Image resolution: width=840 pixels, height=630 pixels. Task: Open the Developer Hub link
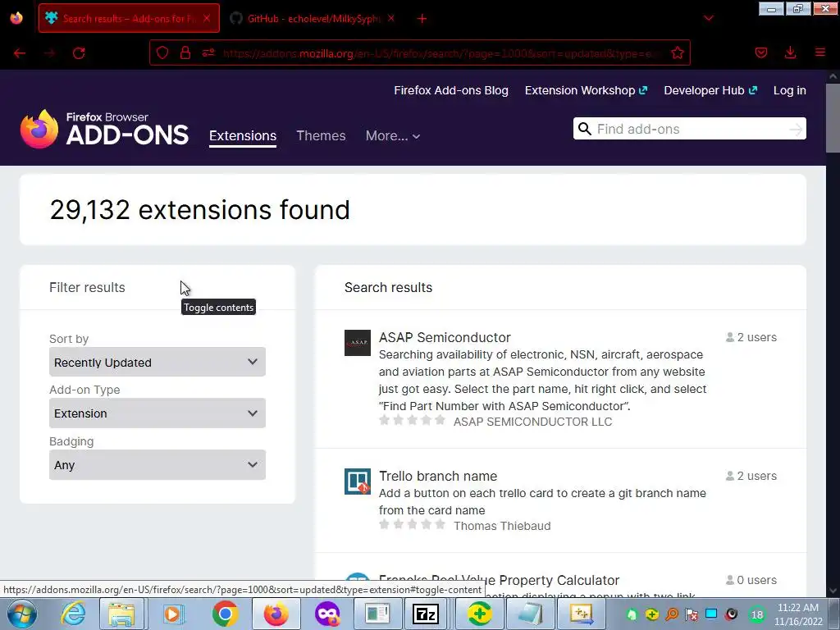pos(710,90)
